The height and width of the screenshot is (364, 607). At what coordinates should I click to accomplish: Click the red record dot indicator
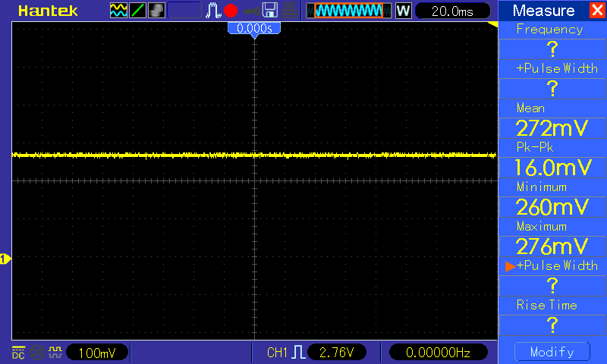click(231, 11)
